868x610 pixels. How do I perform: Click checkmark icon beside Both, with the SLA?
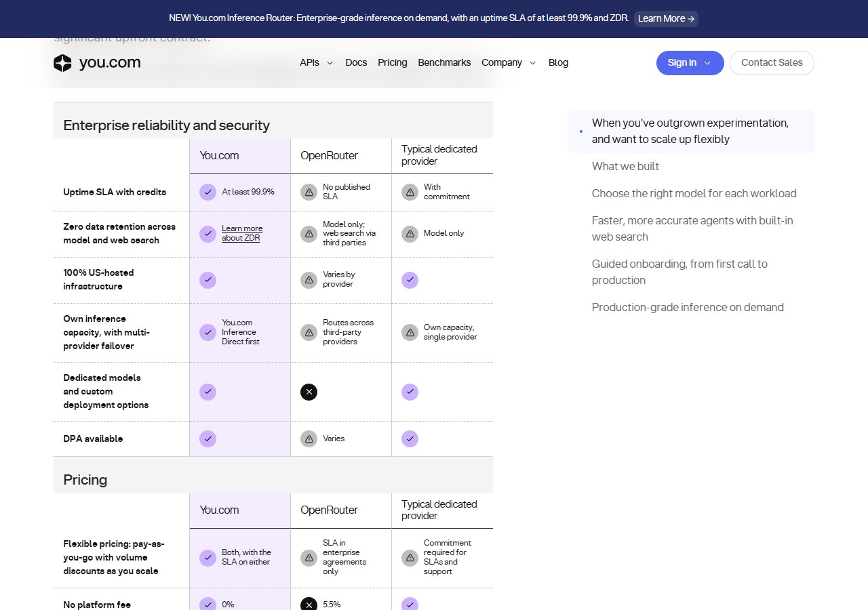pyautogui.click(x=208, y=558)
